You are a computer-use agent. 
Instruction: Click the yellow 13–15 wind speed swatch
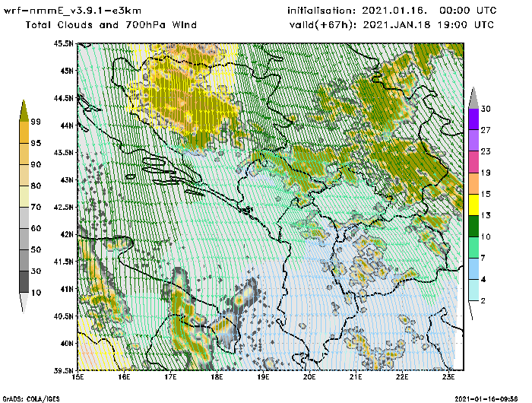[473, 205]
